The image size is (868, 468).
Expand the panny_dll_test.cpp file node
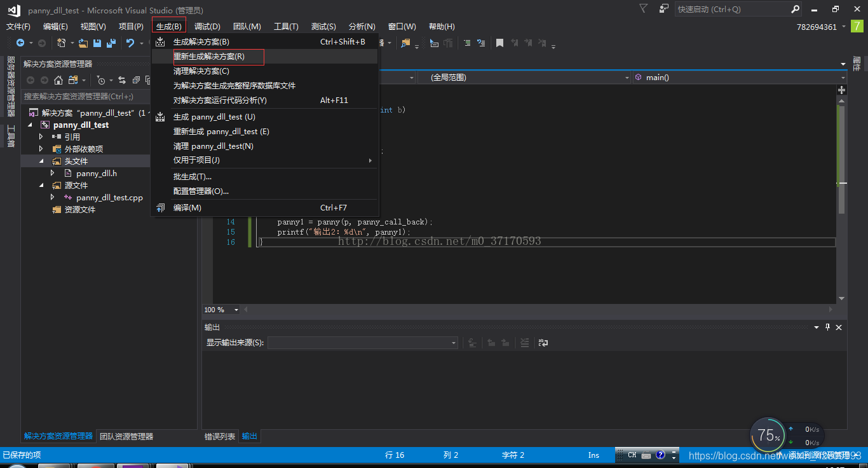pos(53,197)
